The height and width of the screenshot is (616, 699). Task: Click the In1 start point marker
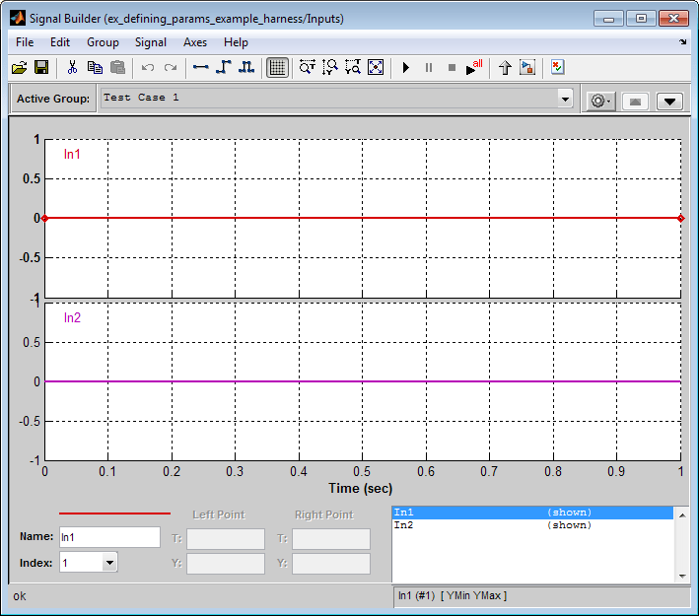[x=44, y=218]
